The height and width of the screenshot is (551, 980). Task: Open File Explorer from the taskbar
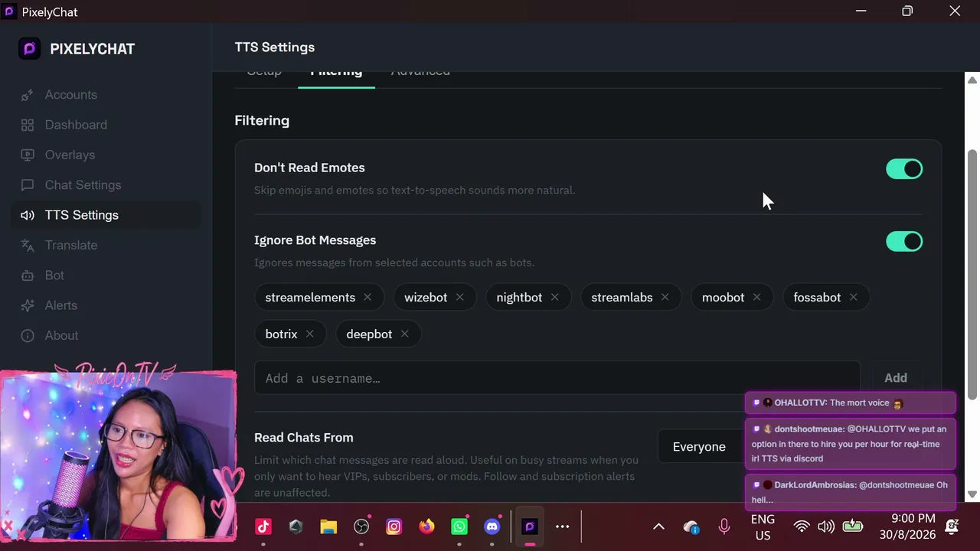pos(328,527)
